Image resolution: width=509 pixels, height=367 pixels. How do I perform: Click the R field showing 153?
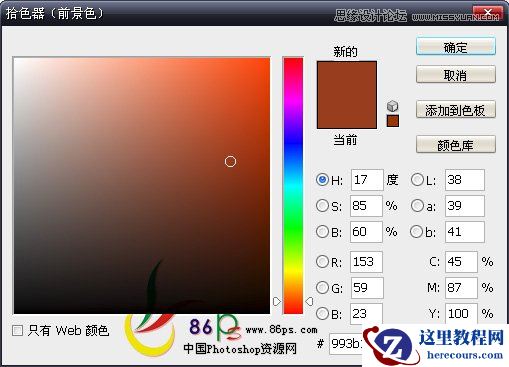pyautogui.click(x=366, y=262)
